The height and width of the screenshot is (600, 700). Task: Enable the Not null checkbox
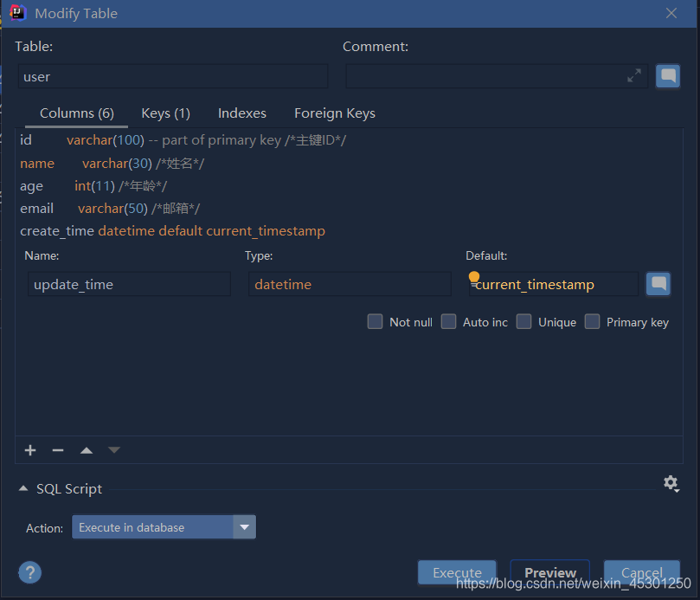pos(375,321)
